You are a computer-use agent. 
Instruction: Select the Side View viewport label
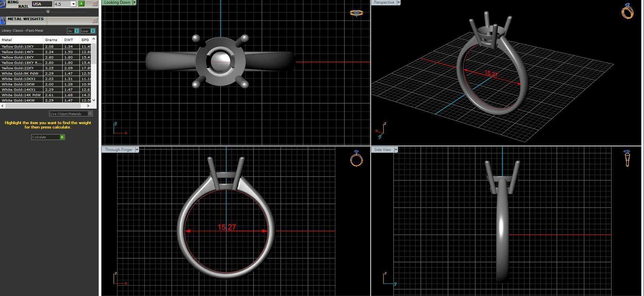pos(383,150)
